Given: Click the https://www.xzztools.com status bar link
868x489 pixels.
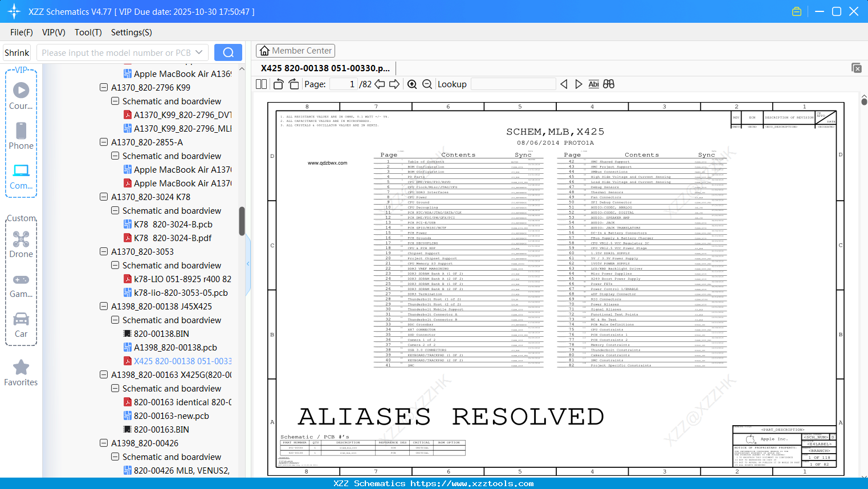Looking at the screenshot, I should 472,483.
